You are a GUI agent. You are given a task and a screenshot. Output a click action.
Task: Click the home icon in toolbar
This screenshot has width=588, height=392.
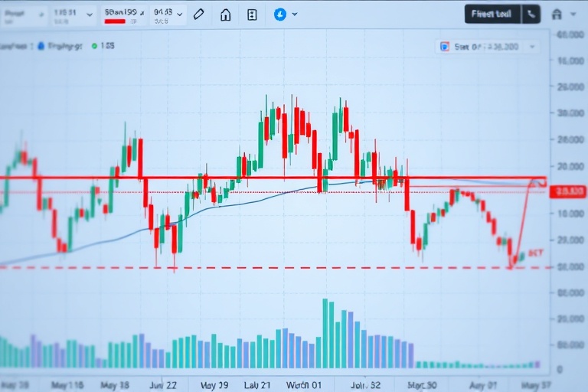coord(225,15)
